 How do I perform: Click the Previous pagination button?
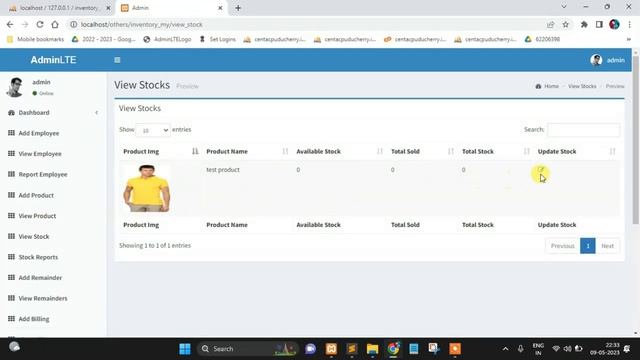point(562,246)
